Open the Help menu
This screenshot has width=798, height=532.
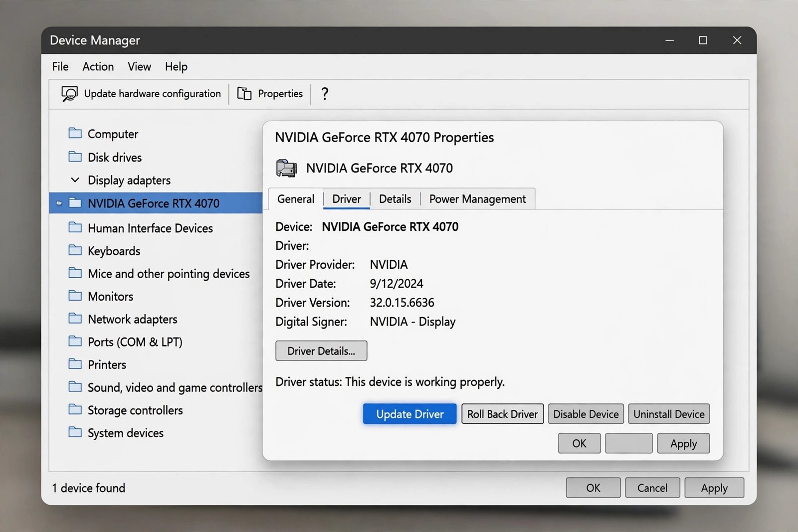click(x=176, y=66)
